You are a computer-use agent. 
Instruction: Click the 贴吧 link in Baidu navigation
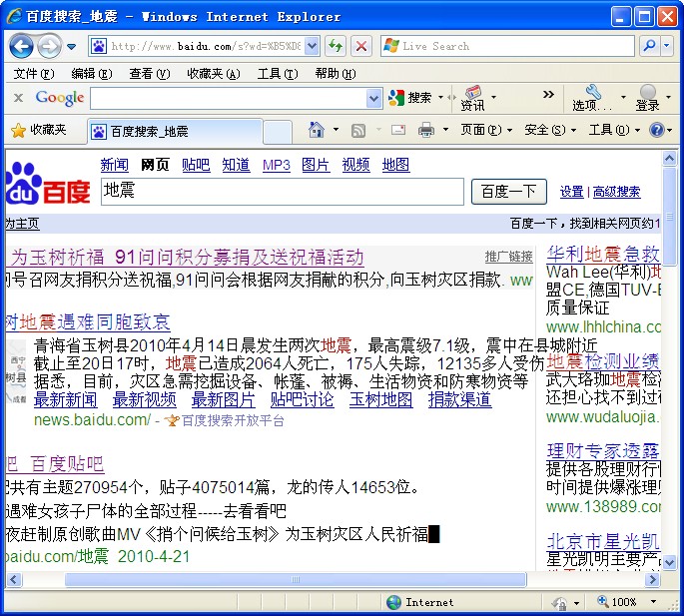[196, 165]
